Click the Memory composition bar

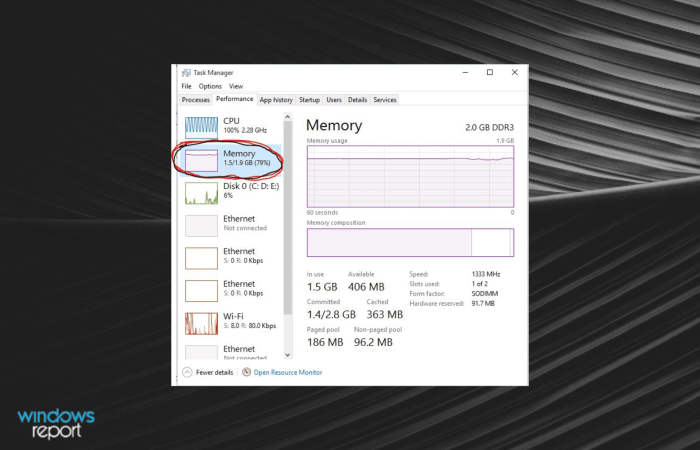pos(410,242)
